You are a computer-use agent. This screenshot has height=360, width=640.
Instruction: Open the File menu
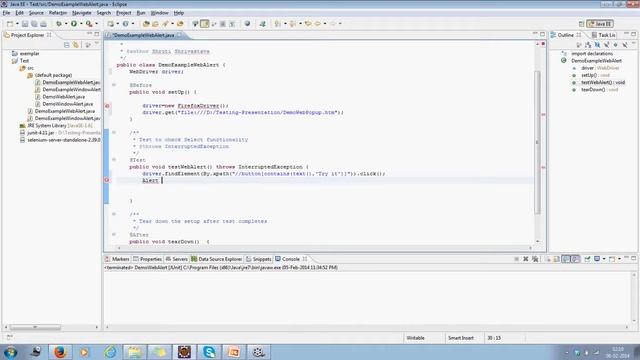[6, 13]
